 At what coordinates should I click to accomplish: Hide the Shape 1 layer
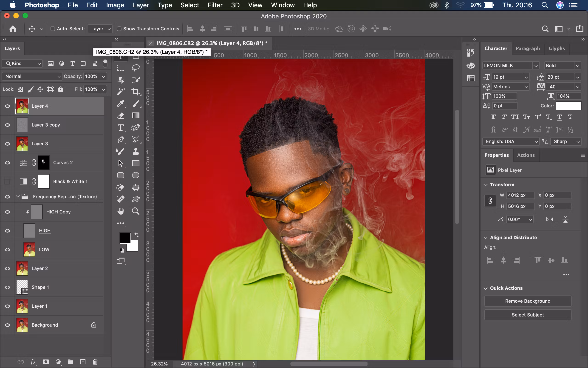(8, 287)
